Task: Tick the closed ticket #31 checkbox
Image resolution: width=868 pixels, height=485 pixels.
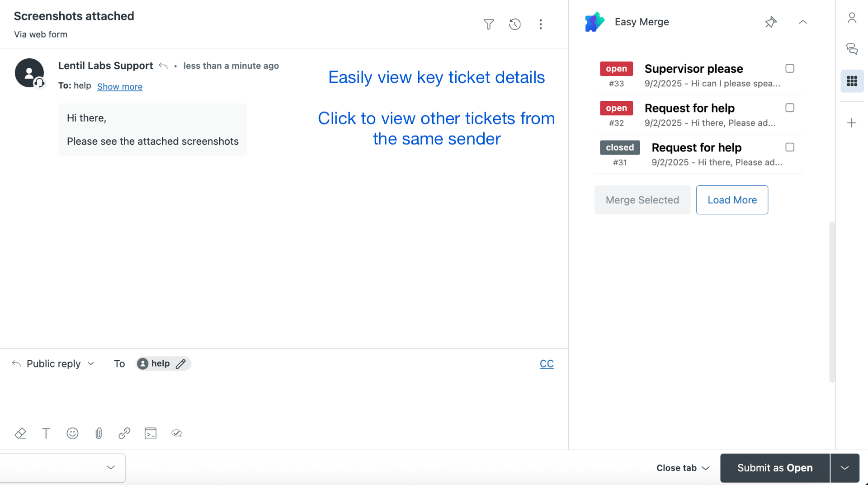Action: tap(789, 147)
